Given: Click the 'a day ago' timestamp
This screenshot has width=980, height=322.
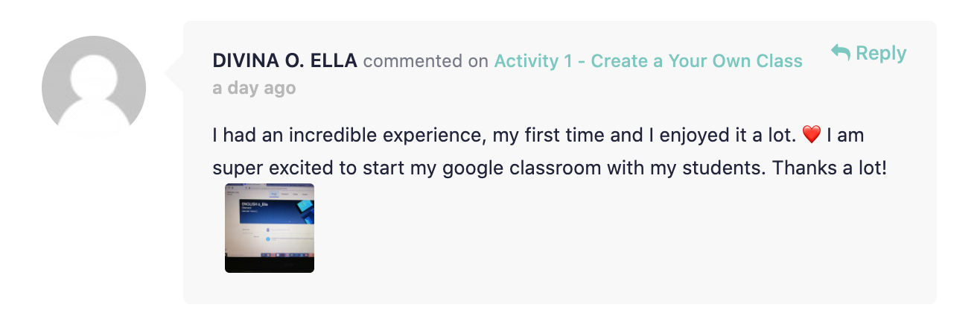Looking at the screenshot, I should click(x=254, y=88).
